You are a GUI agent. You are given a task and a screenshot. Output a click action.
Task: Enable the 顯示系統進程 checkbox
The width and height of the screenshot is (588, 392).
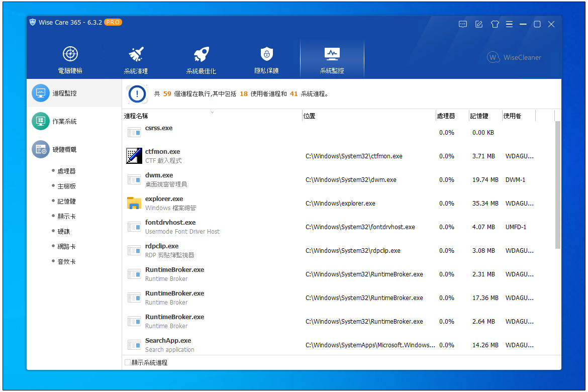coord(128,362)
